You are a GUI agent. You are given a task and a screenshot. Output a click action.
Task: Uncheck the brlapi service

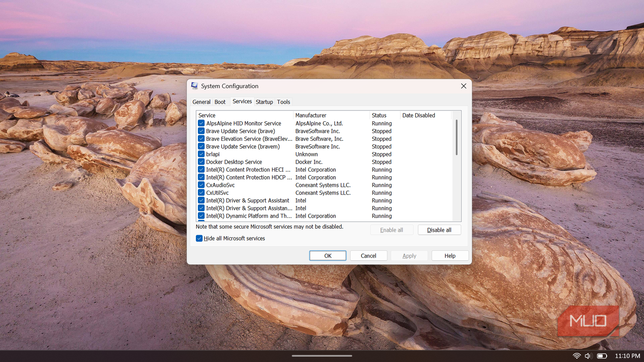click(201, 154)
